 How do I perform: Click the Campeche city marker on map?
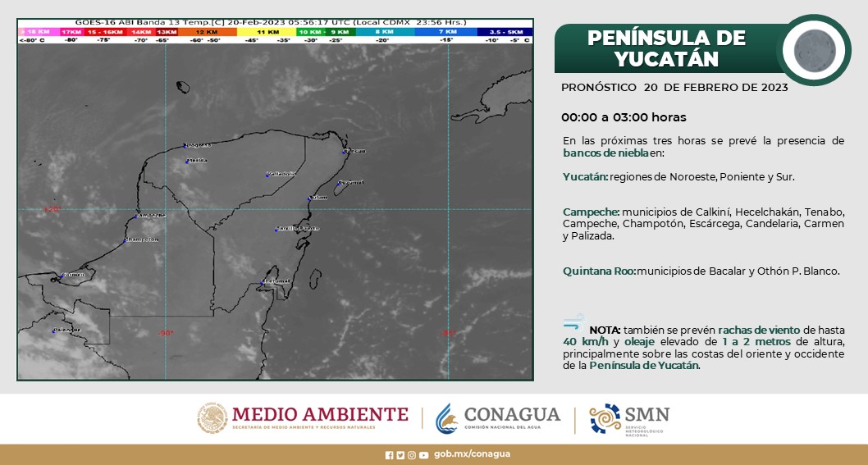pyautogui.click(x=135, y=216)
